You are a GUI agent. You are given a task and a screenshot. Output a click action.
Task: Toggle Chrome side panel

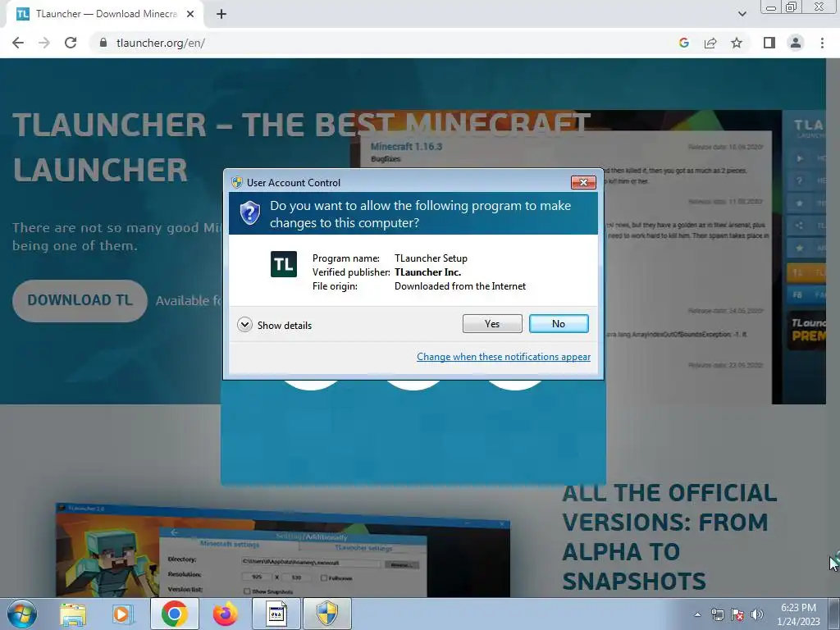[x=769, y=43]
